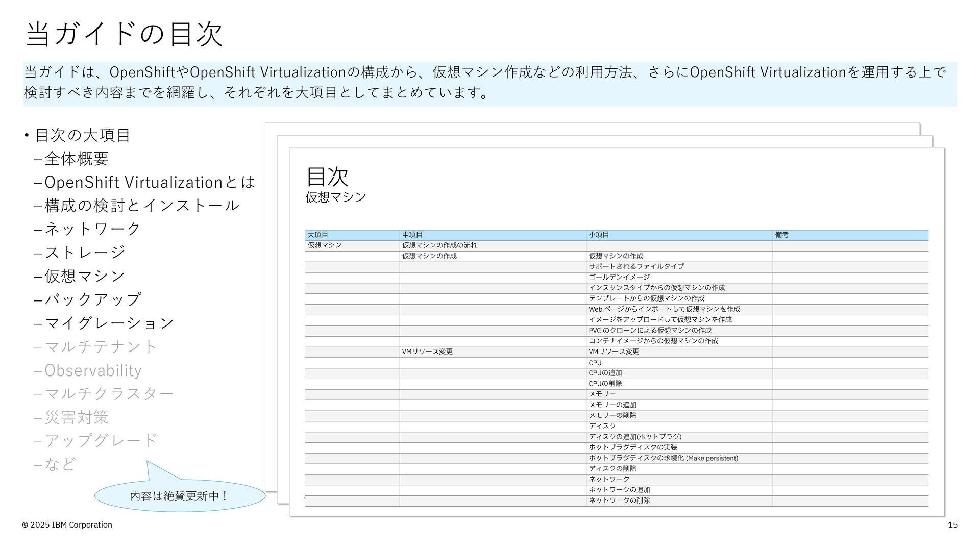Click the 目次 heading on the thumbnail

tap(327, 177)
